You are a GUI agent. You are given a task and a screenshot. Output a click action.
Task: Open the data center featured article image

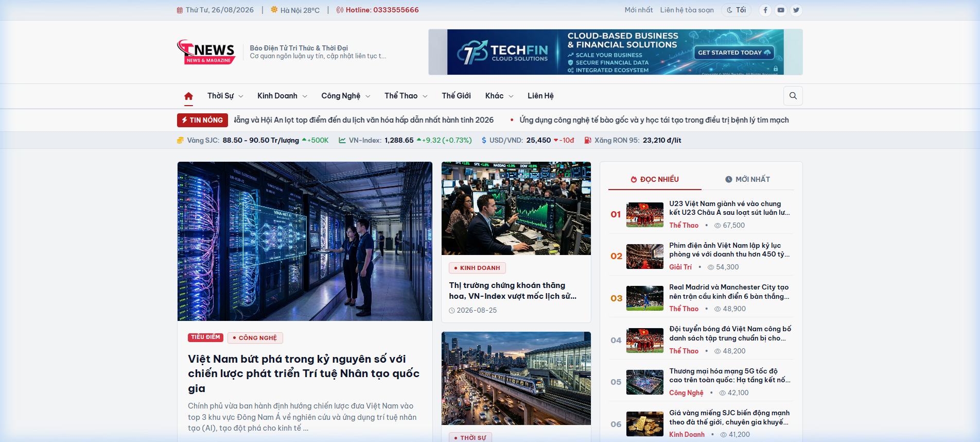(x=305, y=241)
